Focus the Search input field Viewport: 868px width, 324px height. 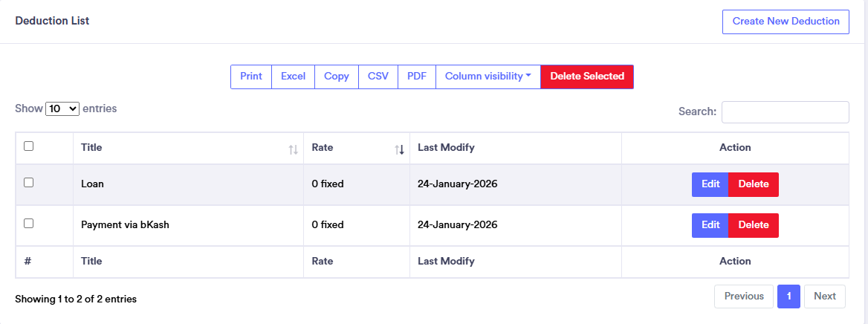[x=785, y=112]
